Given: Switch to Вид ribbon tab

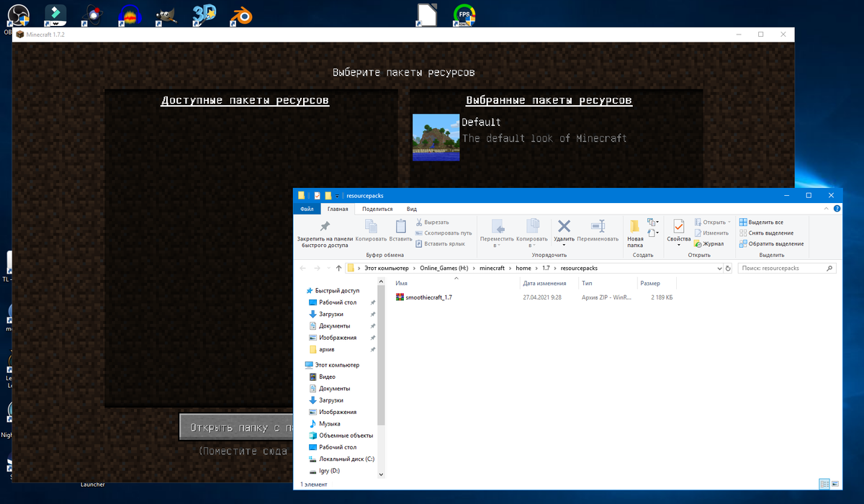Looking at the screenshot, I should [412, 209].
